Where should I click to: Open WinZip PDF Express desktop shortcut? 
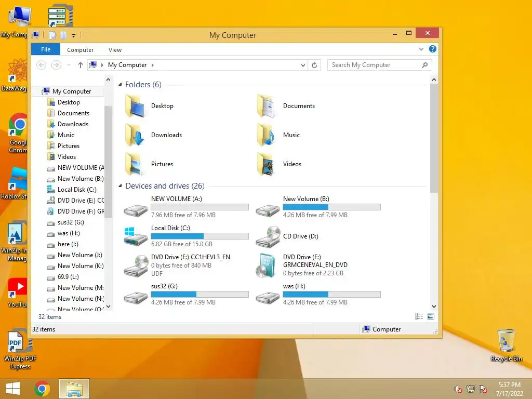20,350
